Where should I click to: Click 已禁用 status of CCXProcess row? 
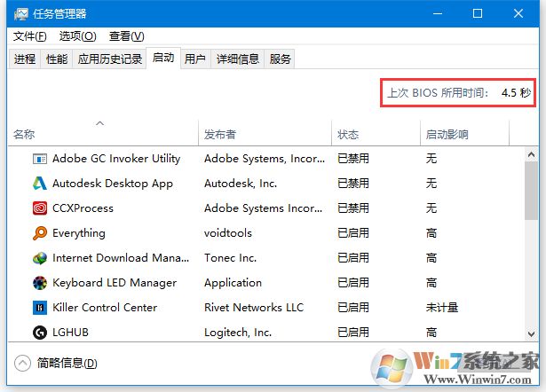pyautogui.click(x=353, y=208)
